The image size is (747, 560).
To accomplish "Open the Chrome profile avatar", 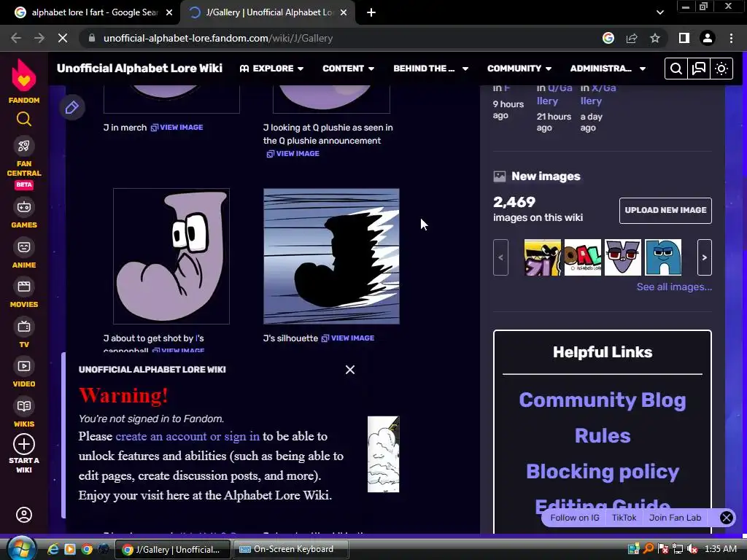I will pos(708,38).
